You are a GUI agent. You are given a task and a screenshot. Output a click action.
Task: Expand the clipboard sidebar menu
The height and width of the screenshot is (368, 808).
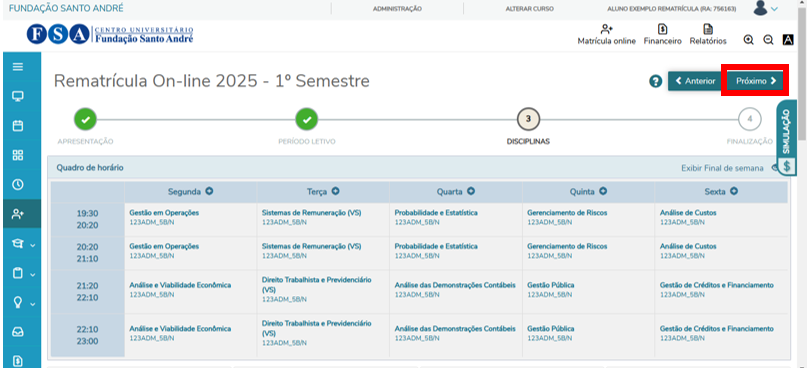coord(23,274)
